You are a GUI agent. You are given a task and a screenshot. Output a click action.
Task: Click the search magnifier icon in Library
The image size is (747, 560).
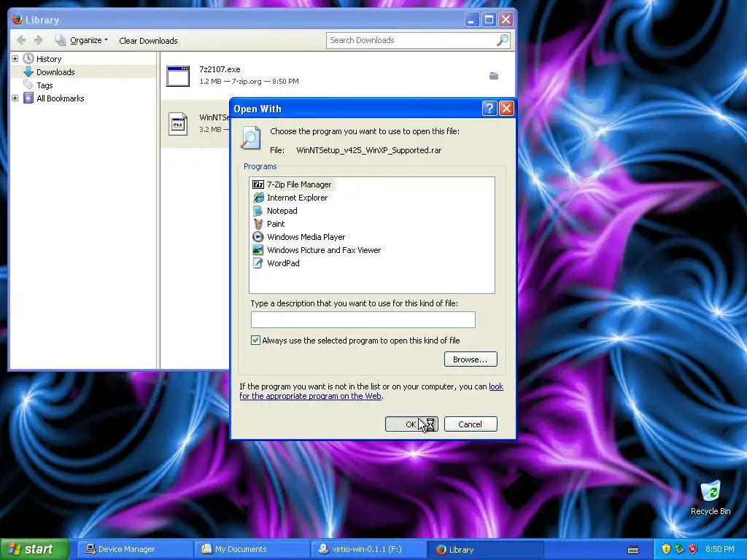(x=503, y=40)
